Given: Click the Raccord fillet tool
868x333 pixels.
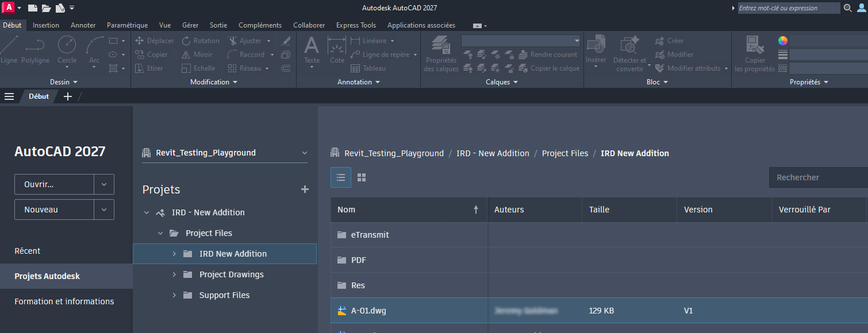Looking at the screenshot, I should pyautogui.click(x=246, y=55).
